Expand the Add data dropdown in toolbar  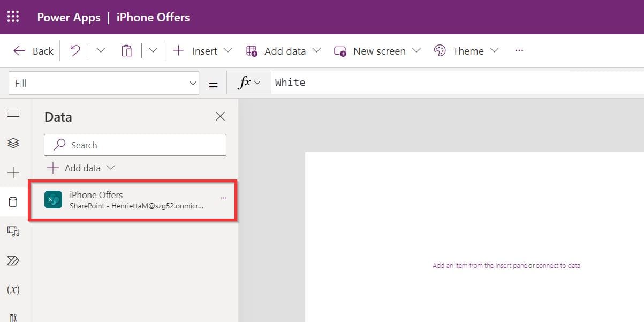pyautogui.click(x=317, y=51)
